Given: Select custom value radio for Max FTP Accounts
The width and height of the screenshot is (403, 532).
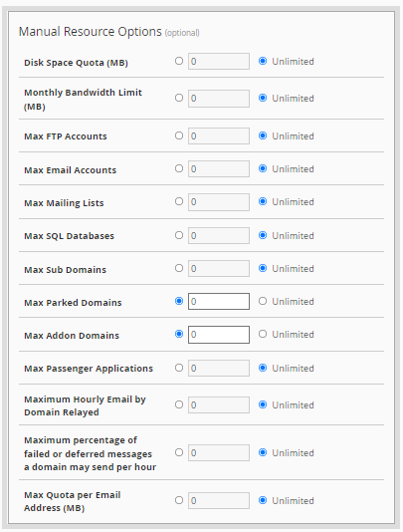Looking at the screenshot, I should coord(179,135).
